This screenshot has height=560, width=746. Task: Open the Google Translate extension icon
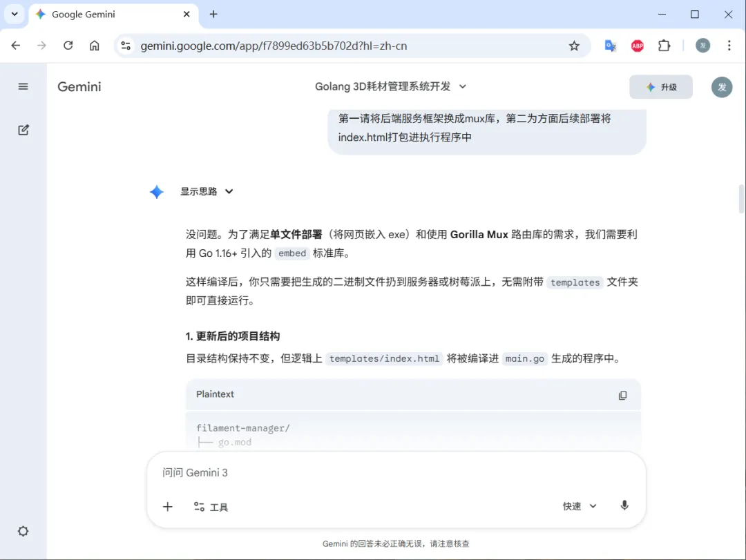tap(611, 46)
